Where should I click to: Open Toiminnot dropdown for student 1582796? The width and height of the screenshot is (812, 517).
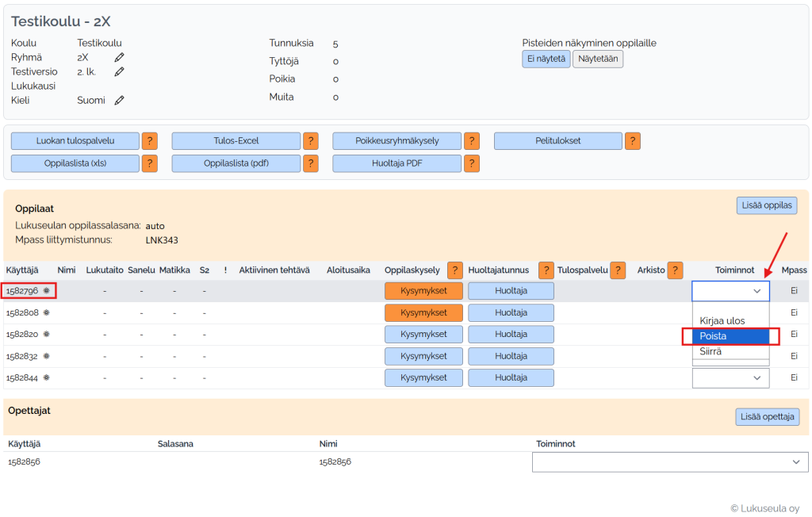[730, 291]
